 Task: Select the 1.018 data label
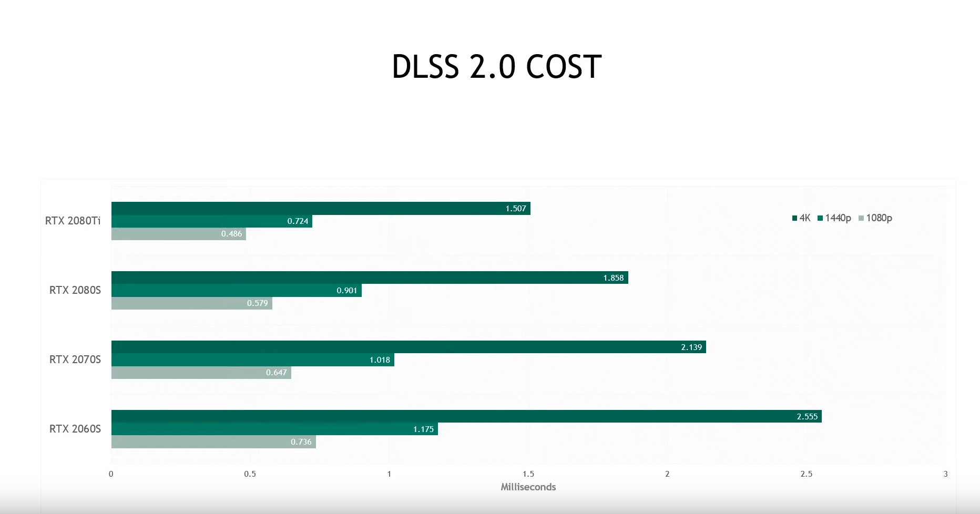click(380, 360)
